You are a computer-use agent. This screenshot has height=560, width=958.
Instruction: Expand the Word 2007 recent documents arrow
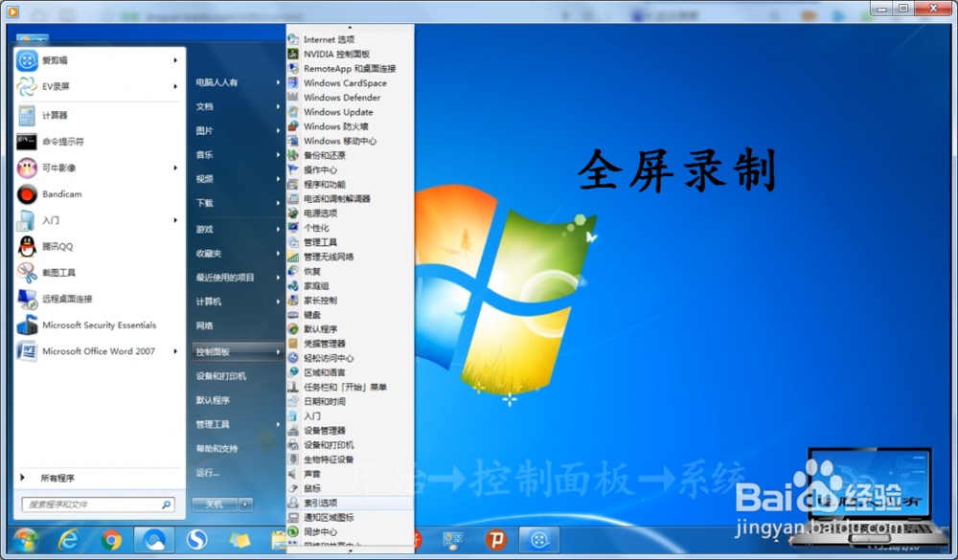point(175,351)
